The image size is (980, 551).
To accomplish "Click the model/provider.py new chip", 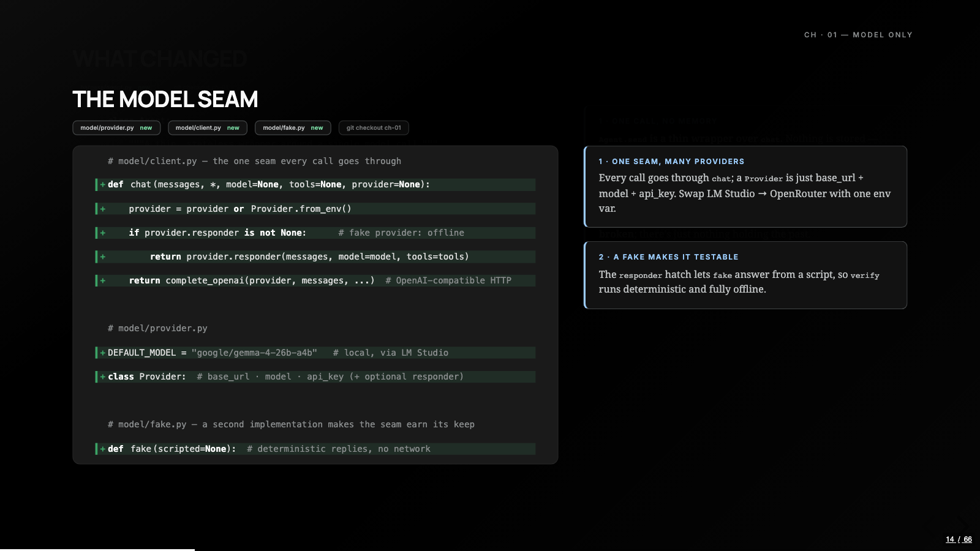I will click(x=116, y=128).
